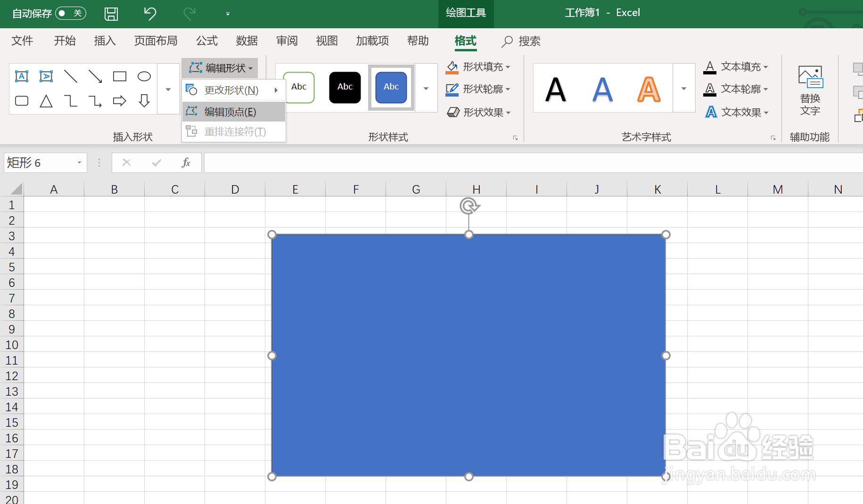Click the rotation handle above the rectangle

coord(469,206)
